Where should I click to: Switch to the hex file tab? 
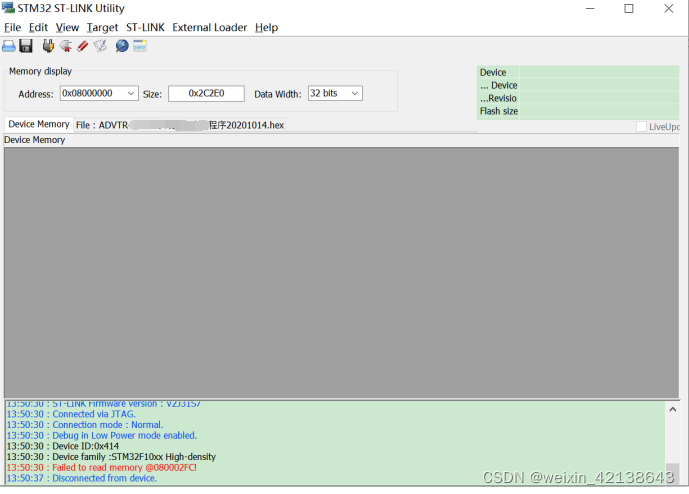[x=180, y=125]
